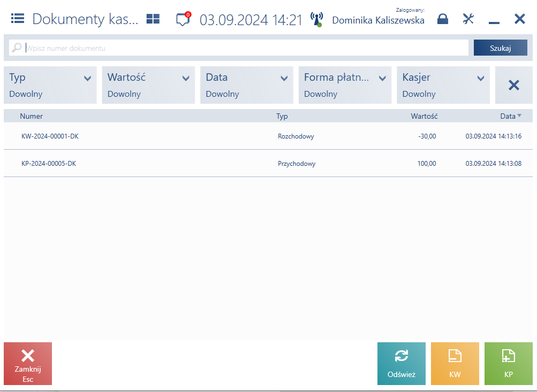The width and height of the screenshot is (537, 392).
Task: Close the window with Zamknij button
Action: click(28, 364)
